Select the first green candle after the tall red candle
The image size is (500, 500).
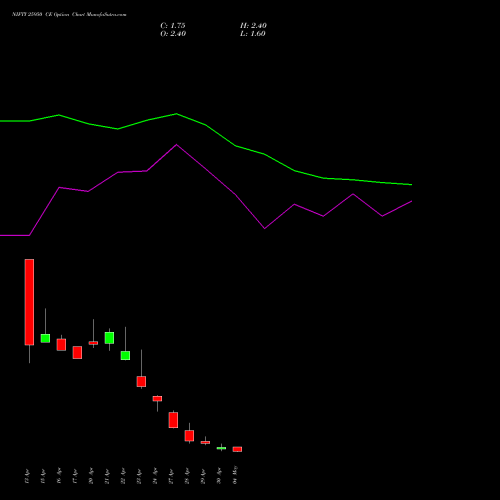click(45, 338)
